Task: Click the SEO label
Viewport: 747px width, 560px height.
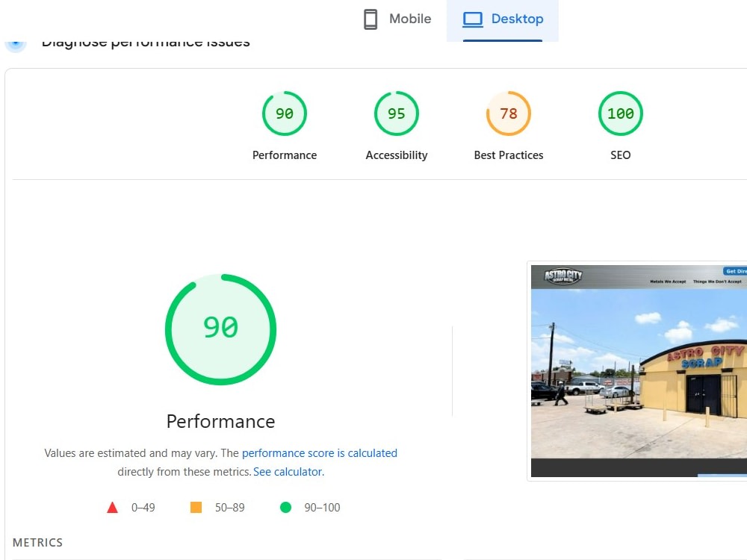Action: click(x=620, y=155)
